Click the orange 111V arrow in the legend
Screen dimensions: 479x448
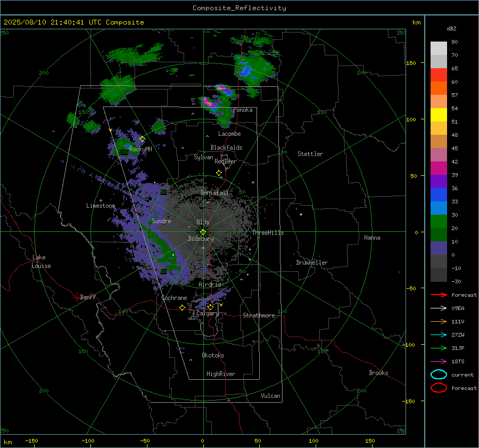pyautogui.click(x=439, y=321)
